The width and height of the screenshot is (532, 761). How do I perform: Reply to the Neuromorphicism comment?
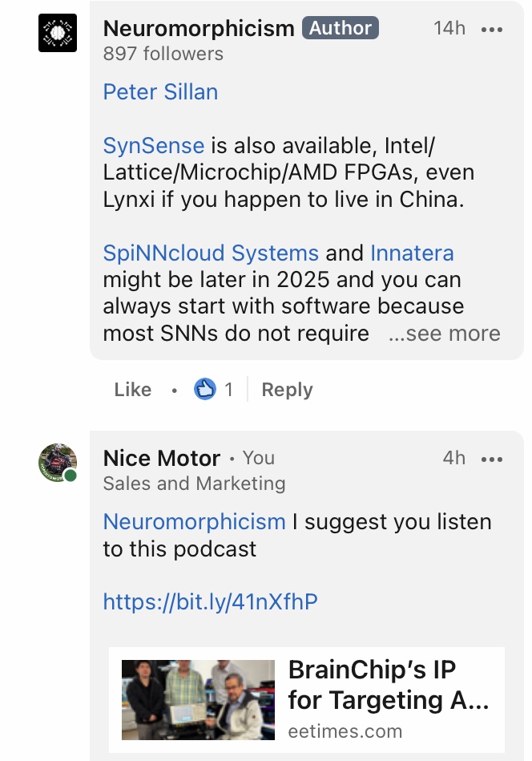pos(287,390)
